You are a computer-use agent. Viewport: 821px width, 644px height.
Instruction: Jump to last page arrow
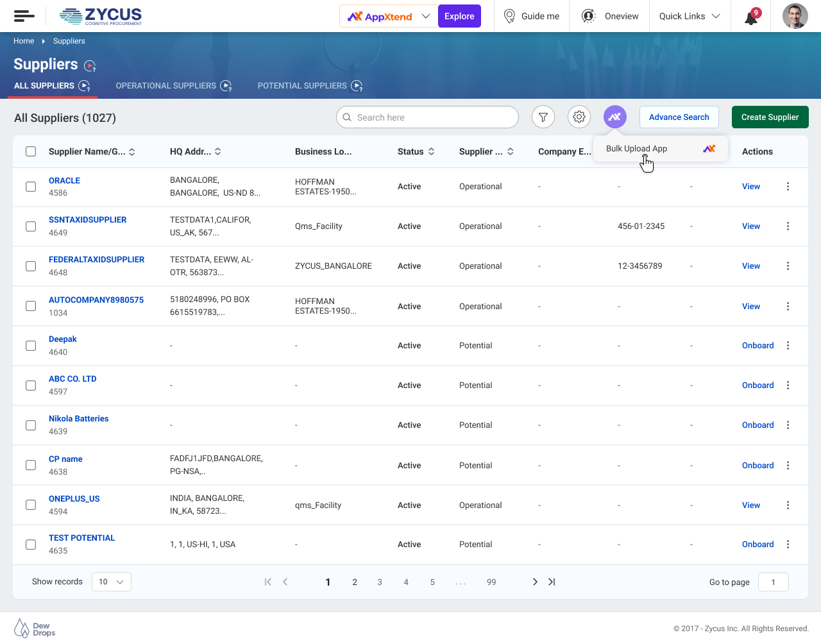[552, 582]
